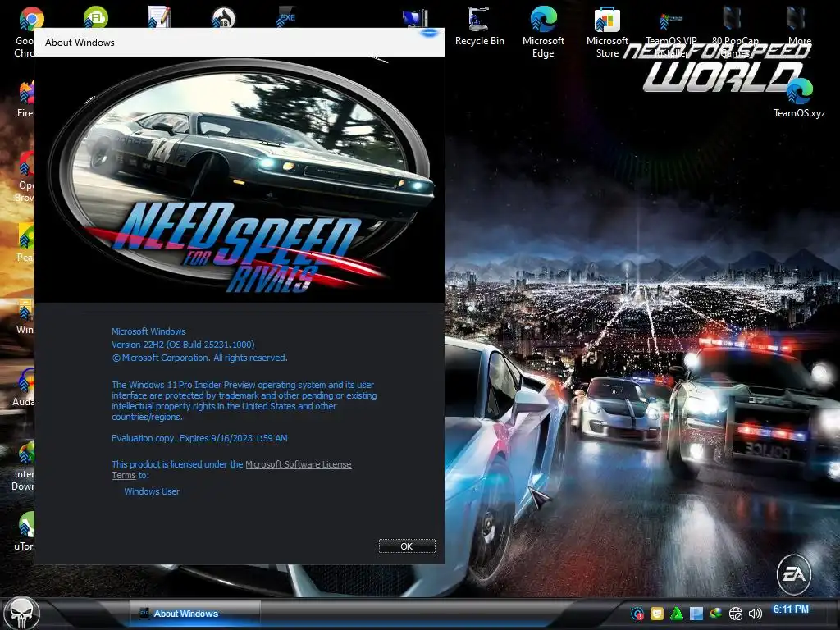Select the notepad-with-pencil desktop icon

pyautogui.click(x=159, y=16)
